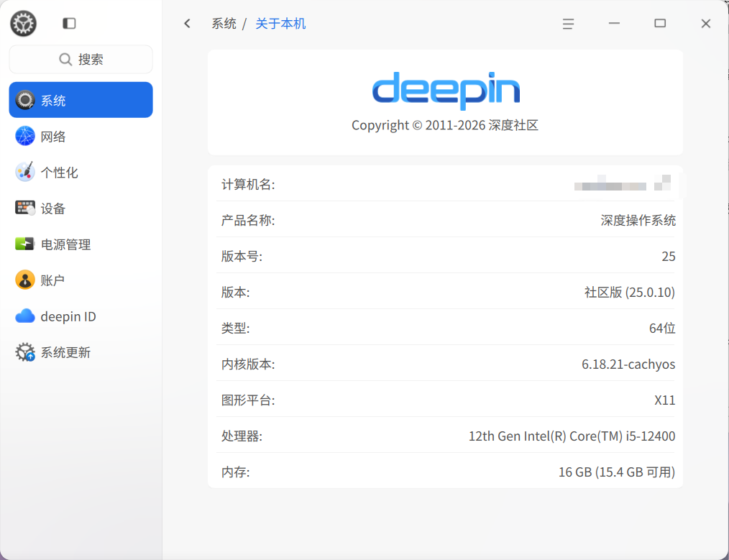Viewport: 729px width, 560px height.
Task: Open 电源管理 power icon
Action: point(25,244)
